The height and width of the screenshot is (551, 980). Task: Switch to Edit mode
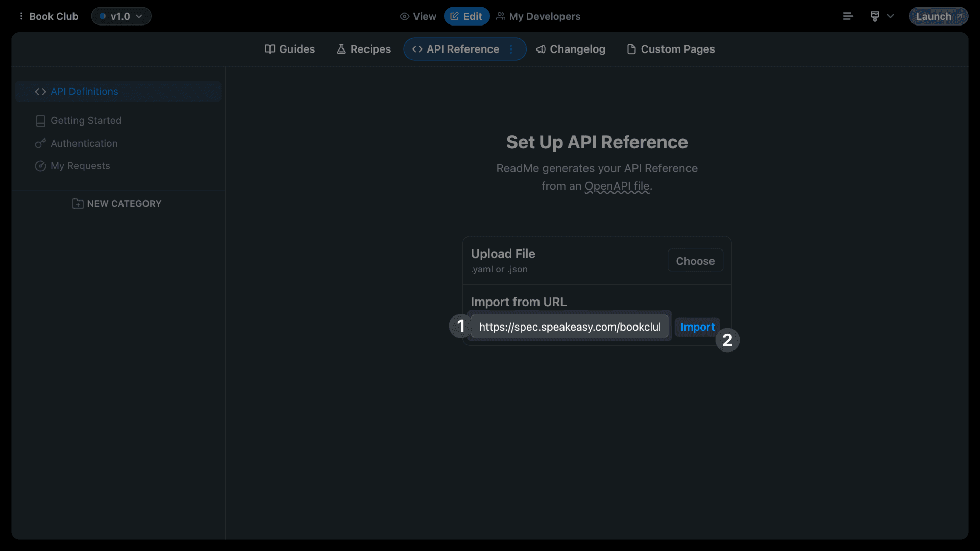pos(467,16)
